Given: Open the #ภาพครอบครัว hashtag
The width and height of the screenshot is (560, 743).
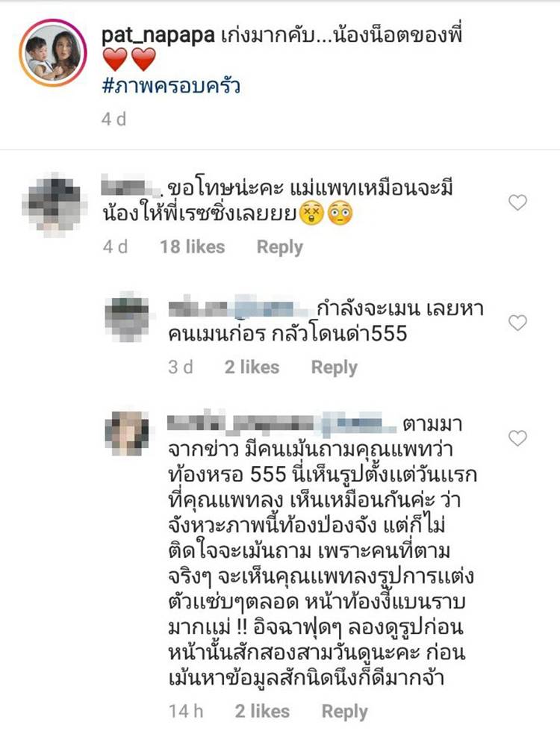Looking at the screenshot, I should click(x=171, y=87).
